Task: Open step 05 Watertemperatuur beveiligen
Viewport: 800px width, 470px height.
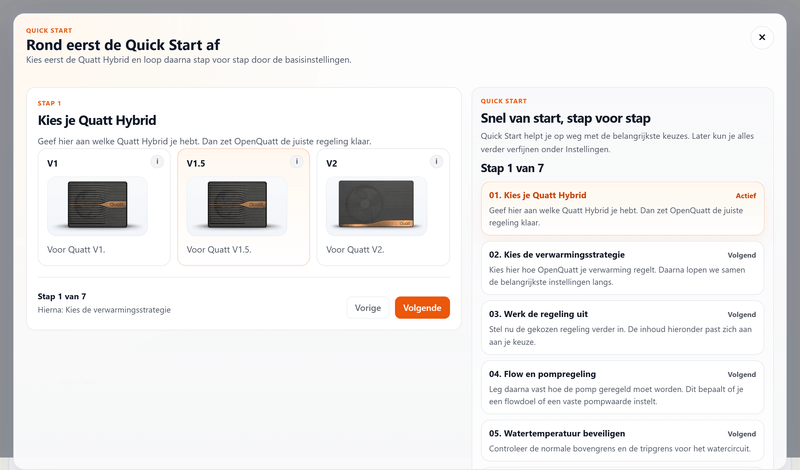Action: click(622, 442)
